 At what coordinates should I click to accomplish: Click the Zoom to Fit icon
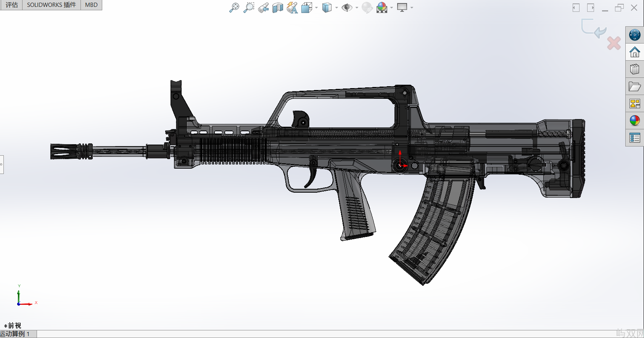tap(234, 7)
